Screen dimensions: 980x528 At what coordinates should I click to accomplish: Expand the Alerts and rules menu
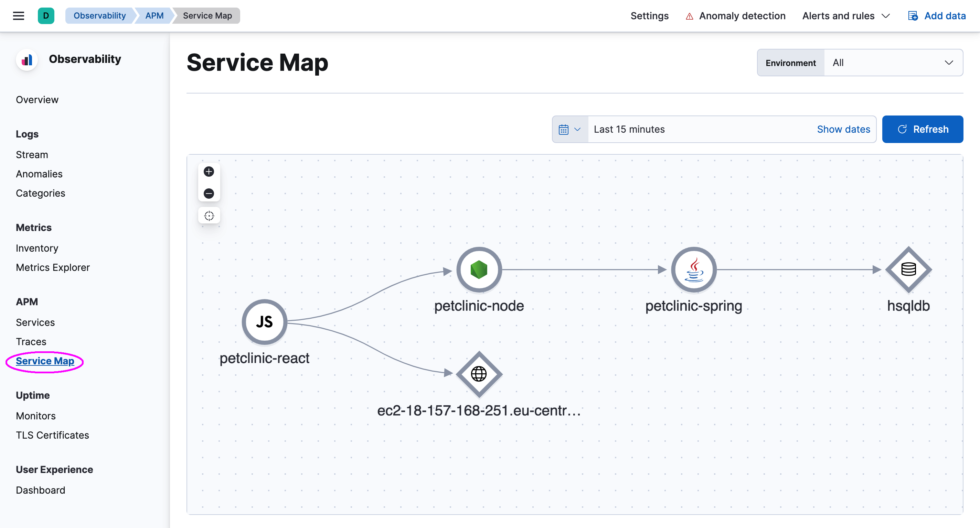[846, 15]
